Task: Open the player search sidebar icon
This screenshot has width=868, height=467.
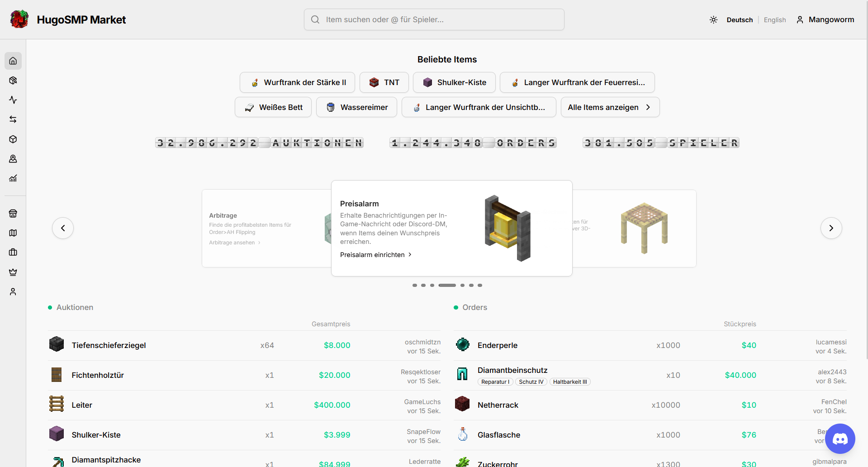Action: (13, 159)
